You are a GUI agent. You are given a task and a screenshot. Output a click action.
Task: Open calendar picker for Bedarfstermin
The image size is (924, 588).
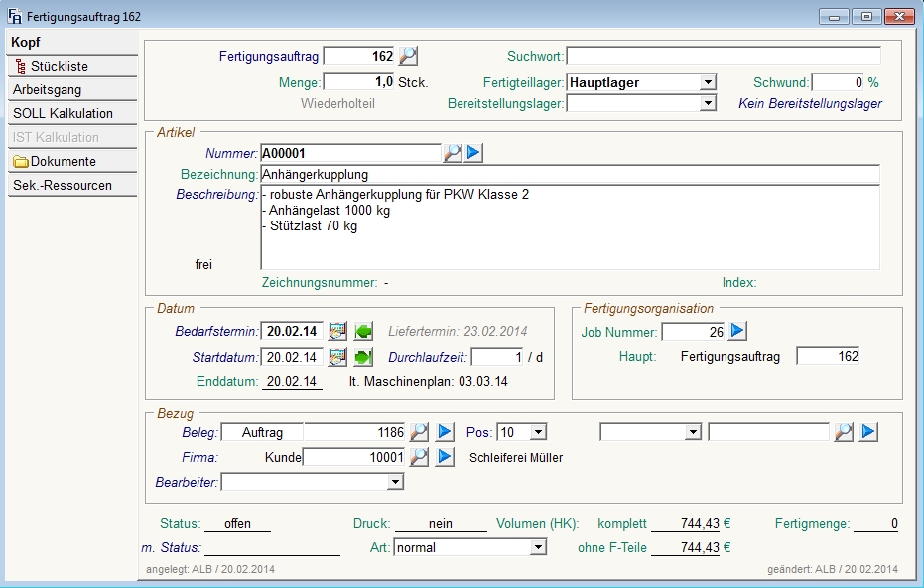pyautogui.click(x=338, y=331)
